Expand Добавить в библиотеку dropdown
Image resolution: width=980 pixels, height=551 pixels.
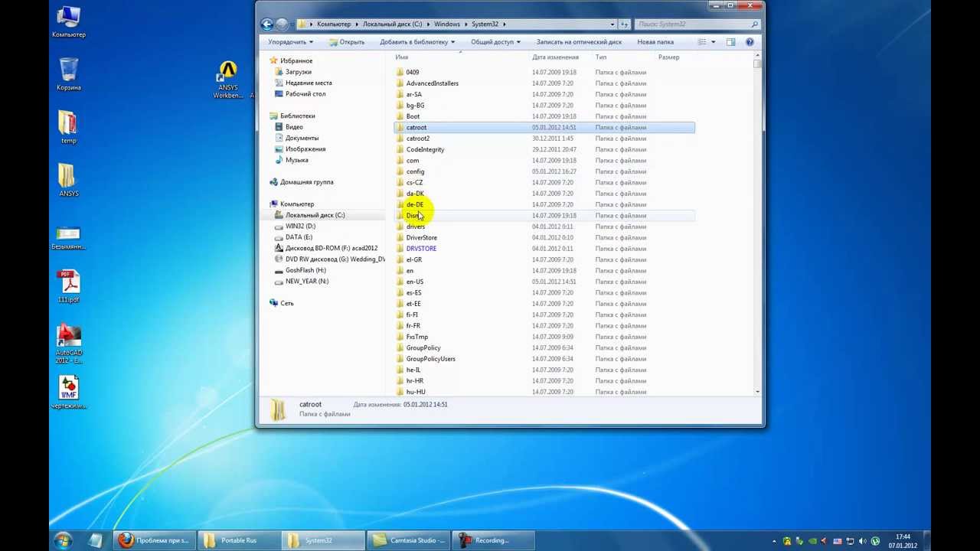417,42
